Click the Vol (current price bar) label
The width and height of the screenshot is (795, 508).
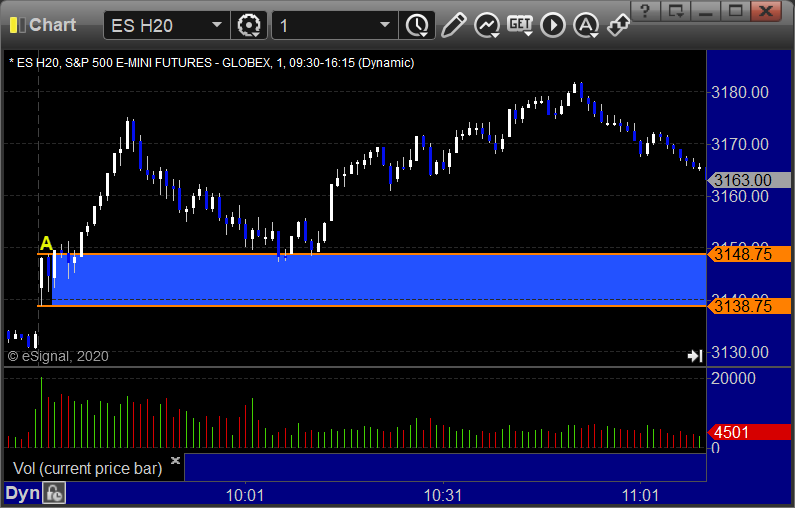87,468
